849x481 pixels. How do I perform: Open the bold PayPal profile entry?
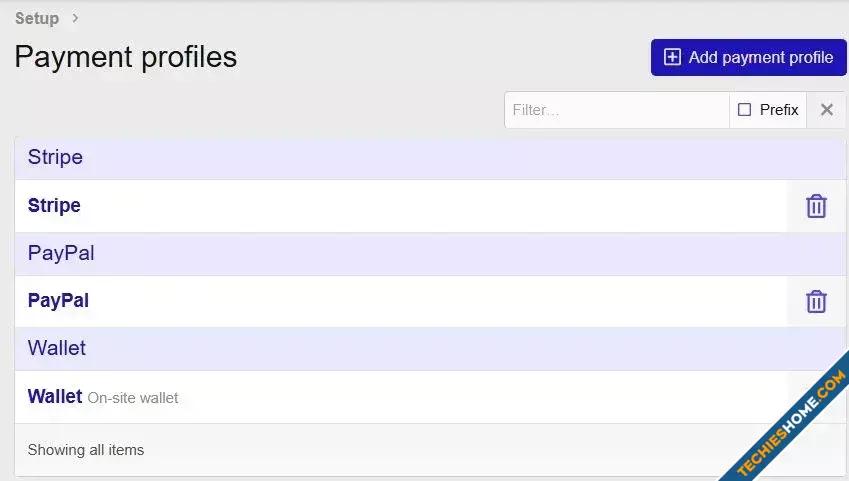click(x=58, y=300)
